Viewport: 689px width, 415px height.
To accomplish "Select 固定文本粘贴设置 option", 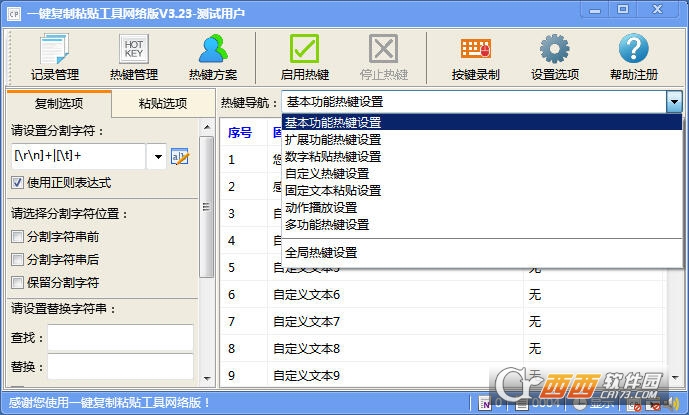I will (x=482, y=191).
